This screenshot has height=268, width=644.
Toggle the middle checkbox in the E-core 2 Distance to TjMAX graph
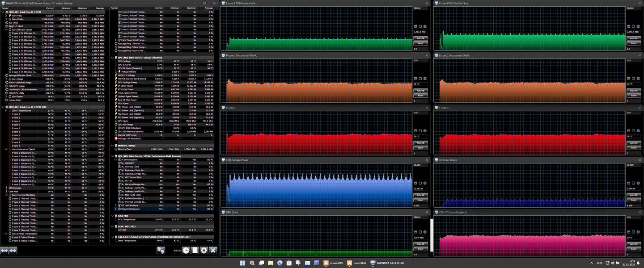tap(633, 79)
